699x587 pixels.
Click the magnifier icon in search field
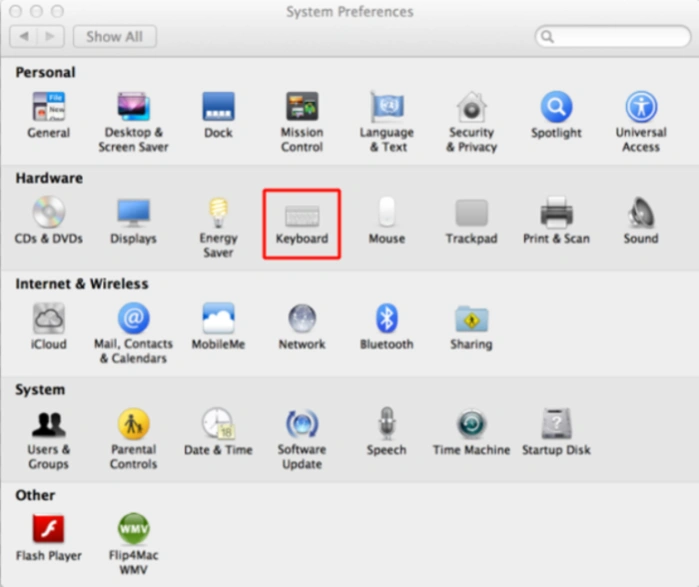[x=547, y=37]
